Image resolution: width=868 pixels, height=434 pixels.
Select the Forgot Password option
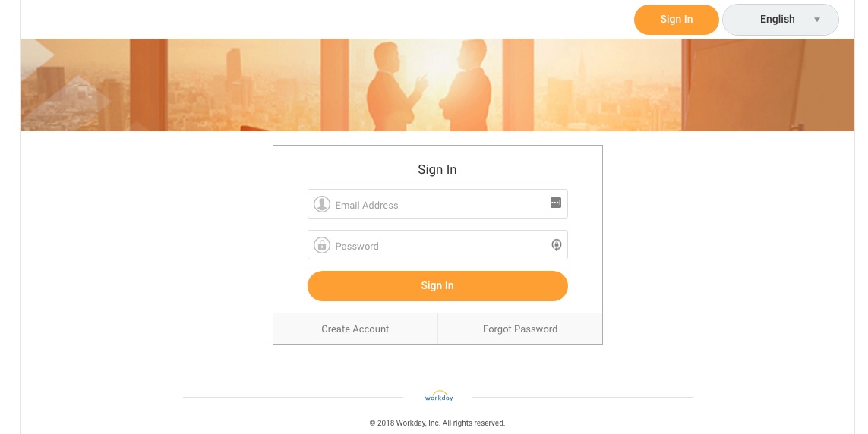[519, 329]
